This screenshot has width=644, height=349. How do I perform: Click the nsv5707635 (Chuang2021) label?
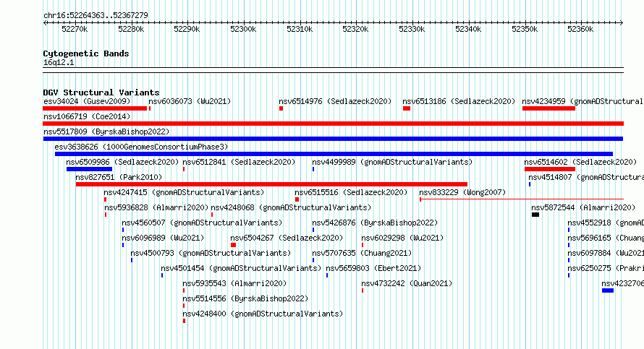pyautogui.click(x=362, y=253)
